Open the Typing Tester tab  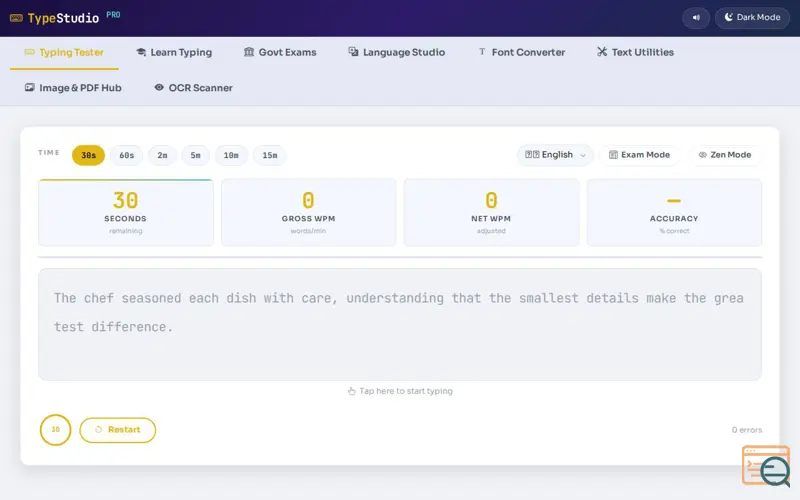[64, 53]
